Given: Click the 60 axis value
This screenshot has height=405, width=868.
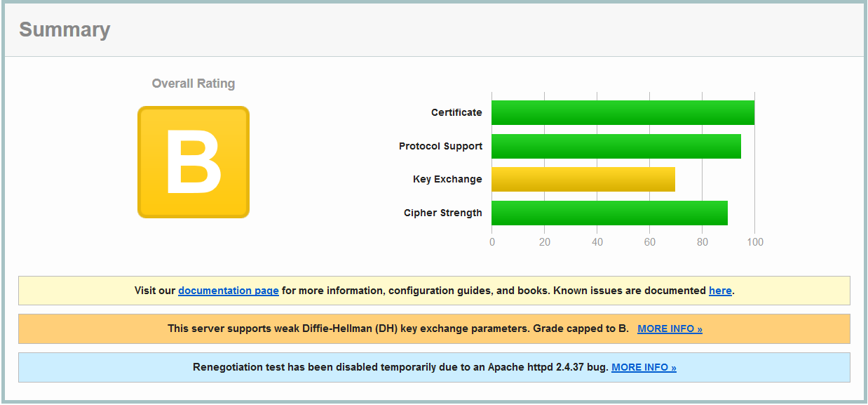Looking at the screenshot, I should [x=649, y=242].
